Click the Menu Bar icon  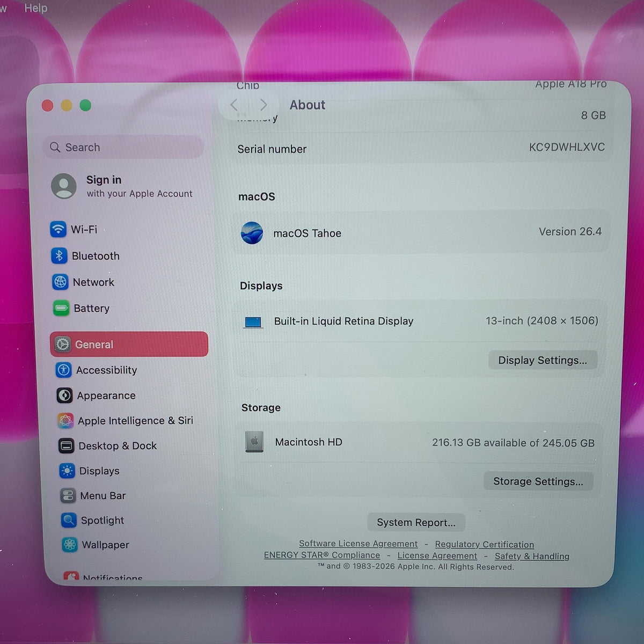(68, 495)
